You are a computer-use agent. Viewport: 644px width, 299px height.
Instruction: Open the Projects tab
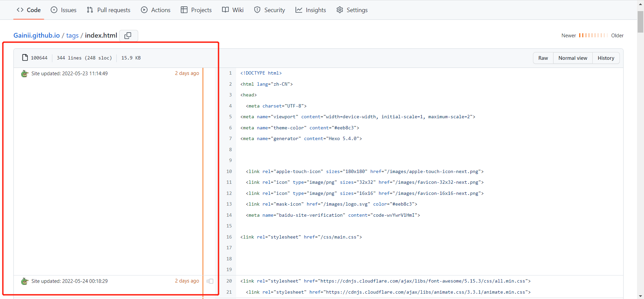coord(196,10)
